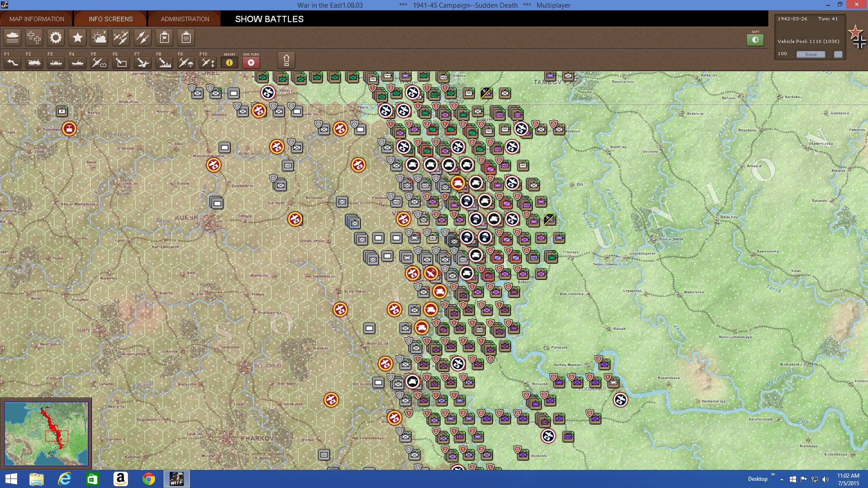
Task: Select F5 air recon mode
Action: (99, 62)
